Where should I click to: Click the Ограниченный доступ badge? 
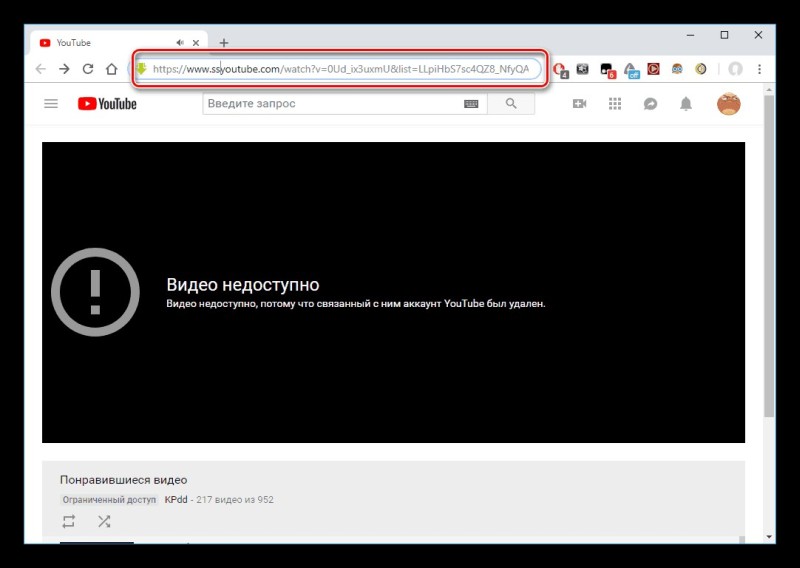109,500
